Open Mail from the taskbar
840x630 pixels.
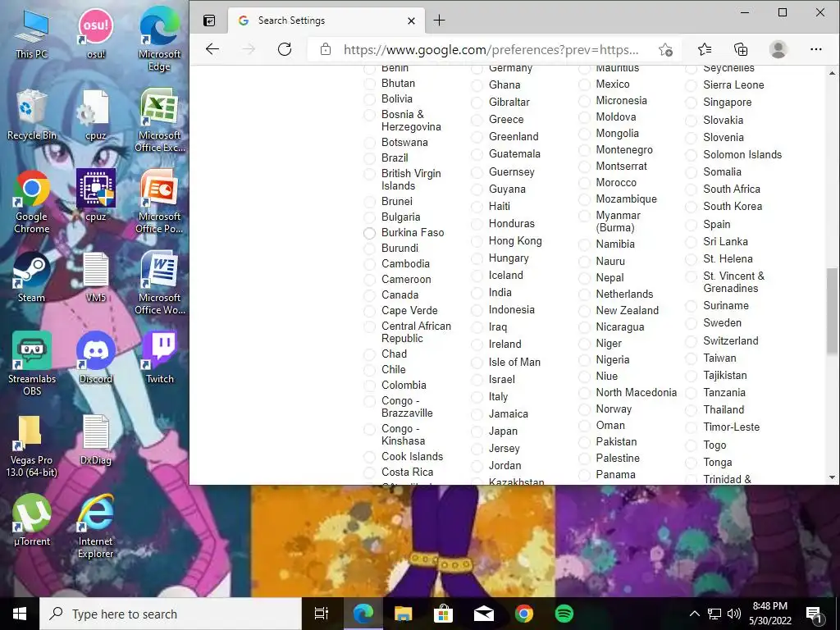point(484,614)
